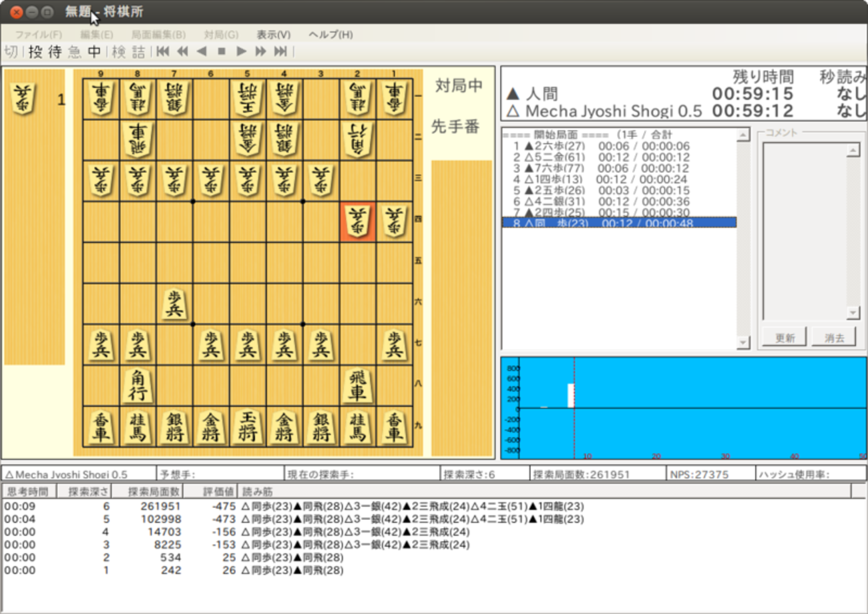
Task: Select sente's lance 香車 on 9九
Action: point(101,427)
